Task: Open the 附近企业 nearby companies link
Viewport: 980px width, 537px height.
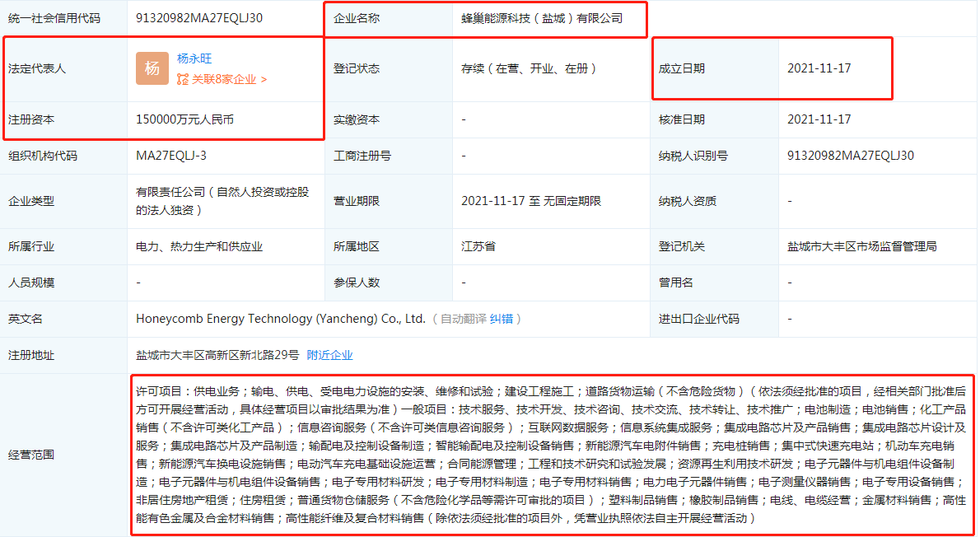Action: tap(329, 355)
